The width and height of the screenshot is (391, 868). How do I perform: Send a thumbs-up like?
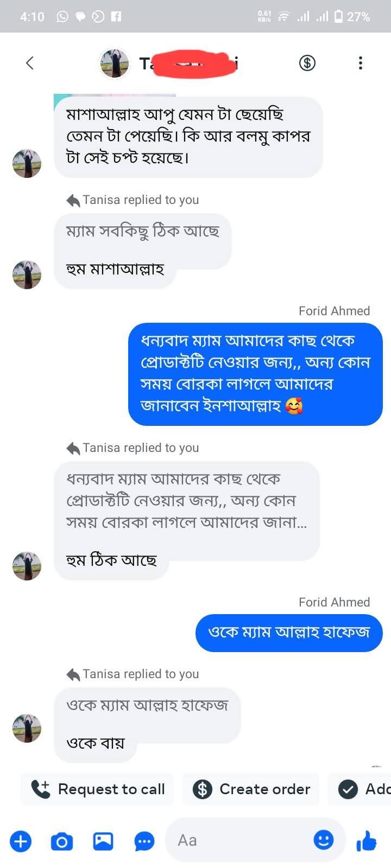click(367, 841)
